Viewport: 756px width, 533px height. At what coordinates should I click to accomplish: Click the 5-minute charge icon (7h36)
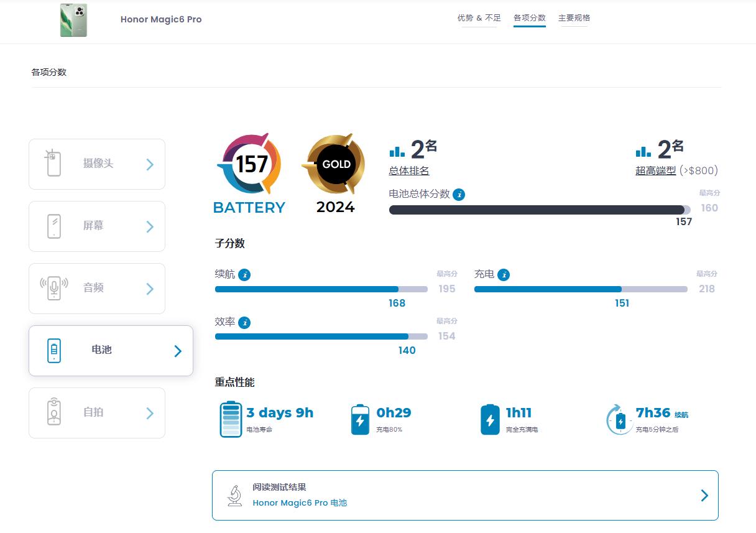619,419
